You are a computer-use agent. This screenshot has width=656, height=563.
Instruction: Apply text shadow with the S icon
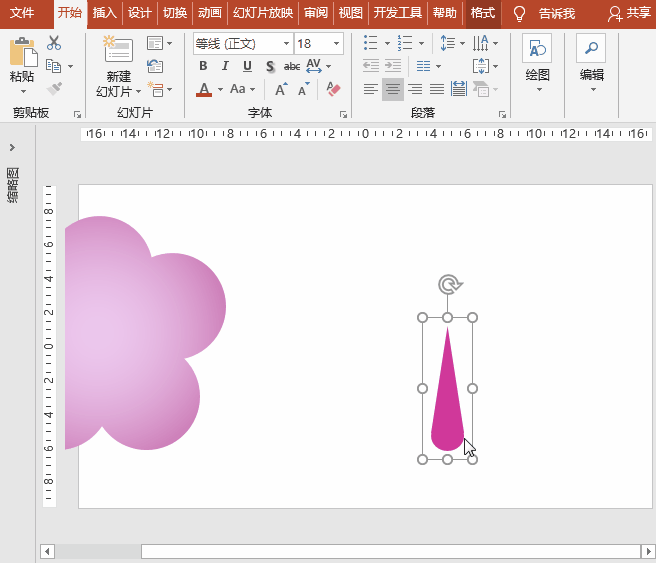coord(270,67)
